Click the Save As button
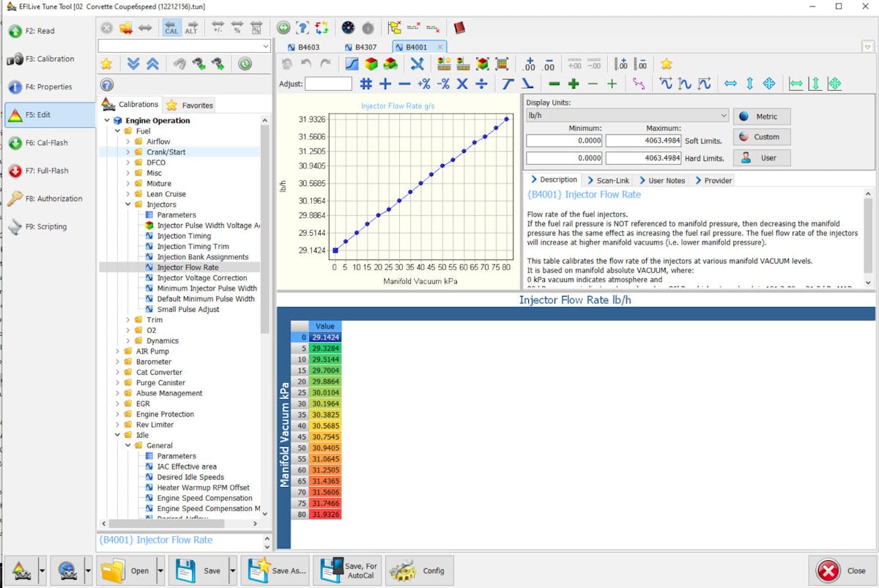The height and width of the screenshot is (588, 879). [278, 570]
